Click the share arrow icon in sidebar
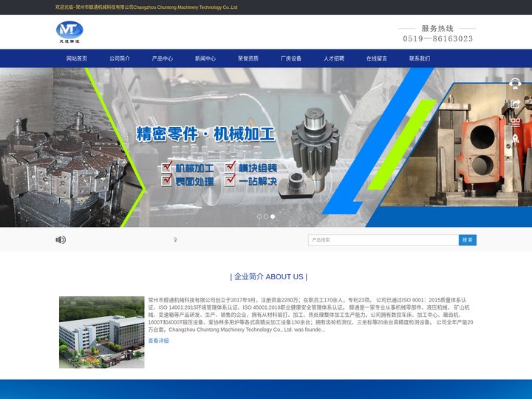This screenshot has height=399, width=532. (x=515, y=103)
